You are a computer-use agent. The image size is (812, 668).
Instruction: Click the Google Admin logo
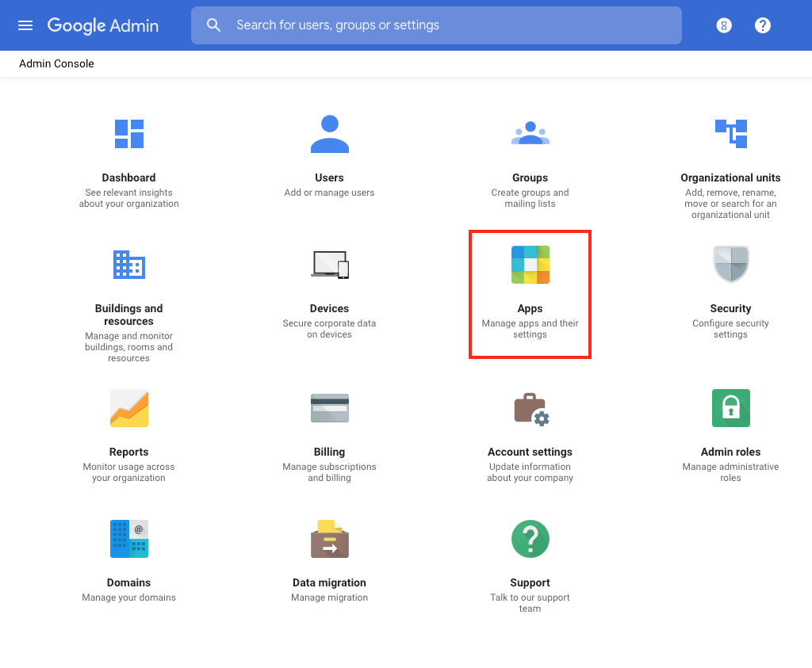(x=103, y=25)
